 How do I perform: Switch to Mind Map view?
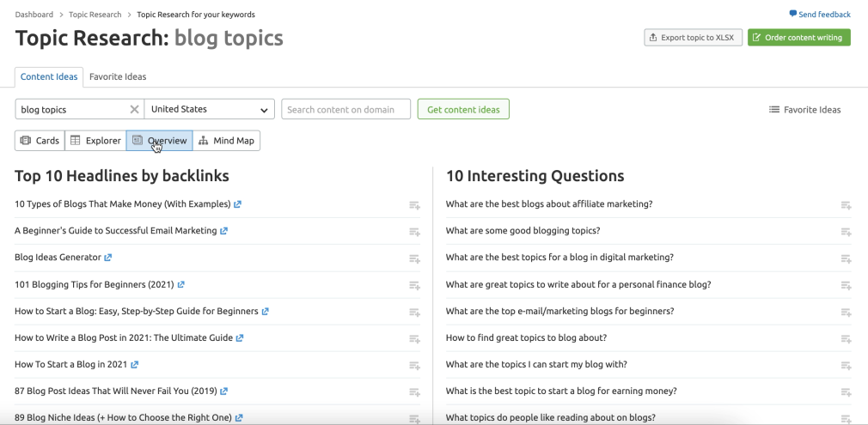[x=226, y=141]
